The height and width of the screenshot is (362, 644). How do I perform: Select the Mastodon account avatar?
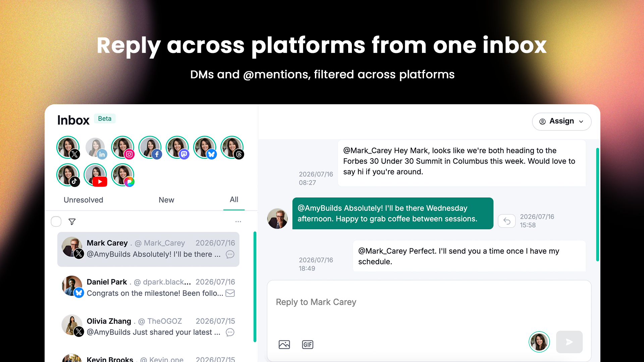click(x=177, y=147)
